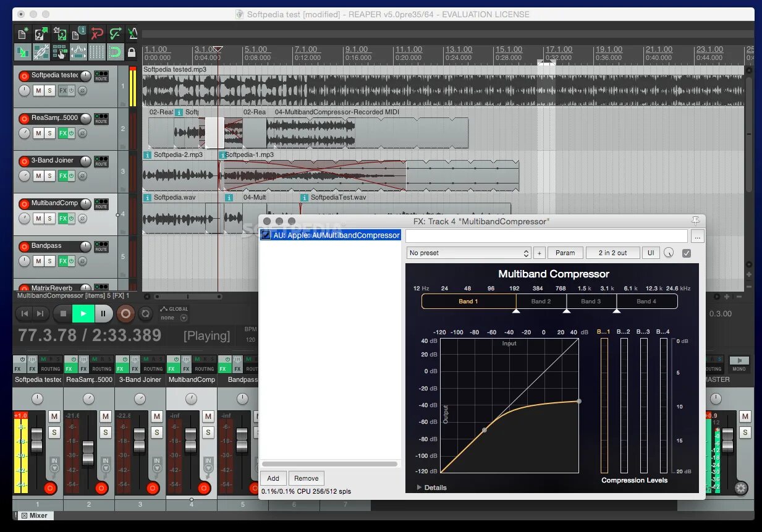Bypass FX power icon on MultibandComp track
Screen dimensions: 762x532
point(71,219)
